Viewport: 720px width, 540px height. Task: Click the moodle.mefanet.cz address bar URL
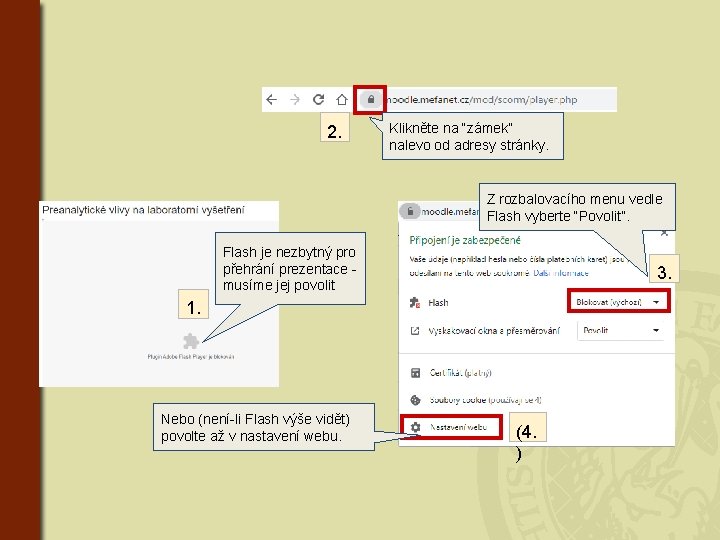tap(481, 100)
